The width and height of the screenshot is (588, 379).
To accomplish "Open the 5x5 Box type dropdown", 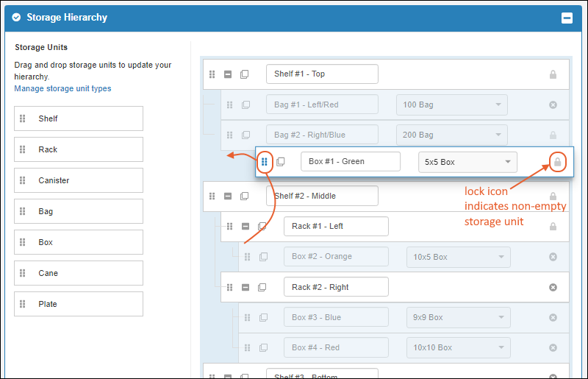I will click(x=467, y=162).
